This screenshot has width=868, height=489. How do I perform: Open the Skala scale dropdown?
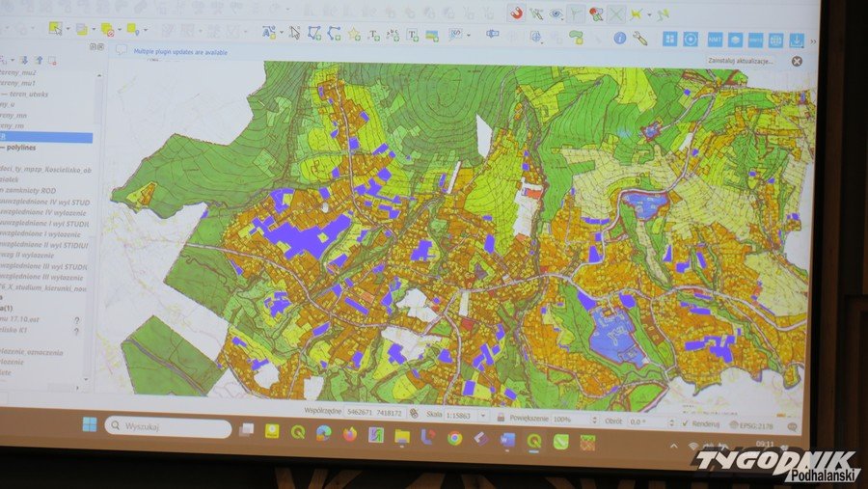coord(483,416)
